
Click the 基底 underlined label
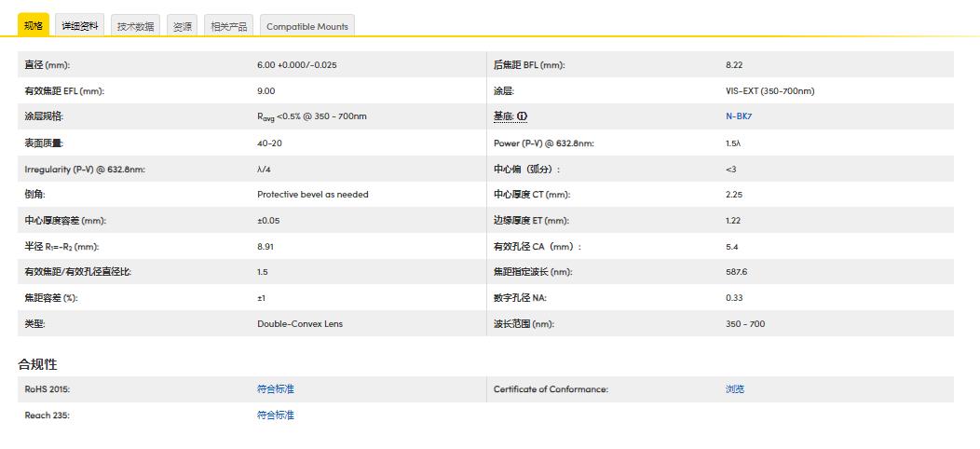pyautogui.click(x=503, y=116)
